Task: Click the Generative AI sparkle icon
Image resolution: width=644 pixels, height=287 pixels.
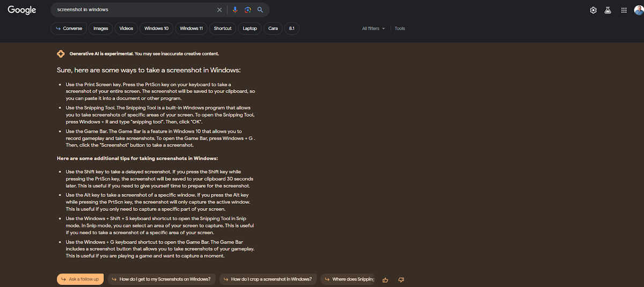Action: tap(61, 54)
